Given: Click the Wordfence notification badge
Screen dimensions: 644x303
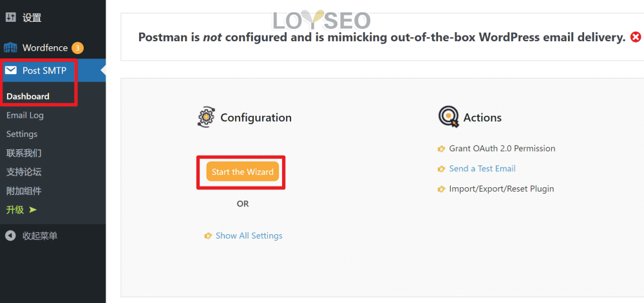Looking at the screenshot, I should tap(77, 48).
